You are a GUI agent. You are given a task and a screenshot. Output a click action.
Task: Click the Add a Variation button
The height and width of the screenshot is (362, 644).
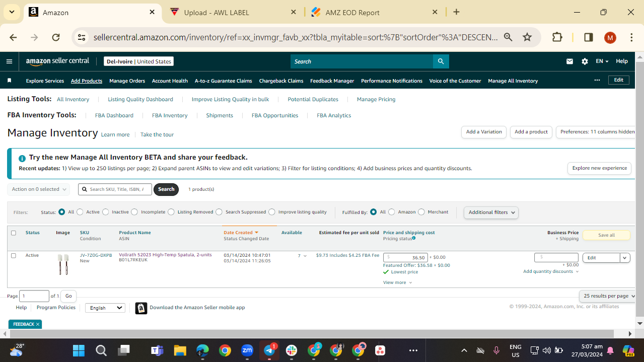pos(484,132)
